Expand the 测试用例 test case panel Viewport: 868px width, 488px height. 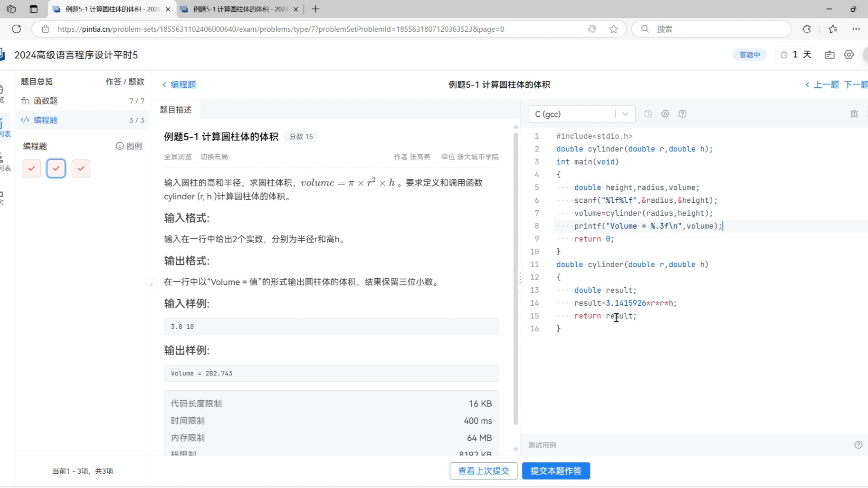point(542,445)
